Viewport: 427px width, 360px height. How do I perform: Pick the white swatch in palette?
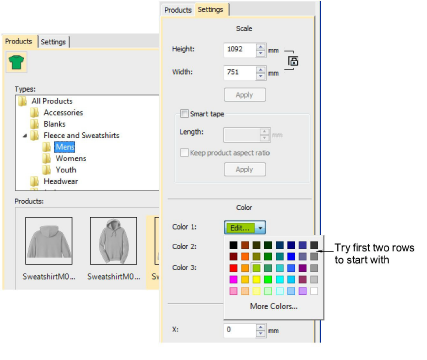pos(314,291)
